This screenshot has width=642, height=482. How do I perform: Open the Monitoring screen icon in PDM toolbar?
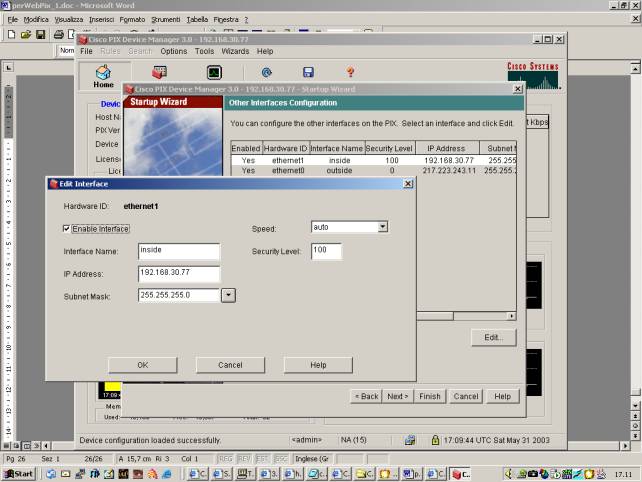(x=214, y=72)
